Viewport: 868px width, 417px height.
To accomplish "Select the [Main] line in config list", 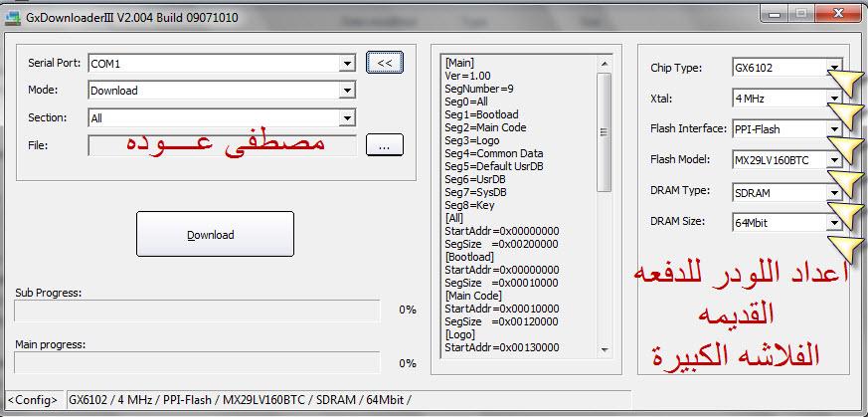I will pyautogui.click(x=459, y=63).
